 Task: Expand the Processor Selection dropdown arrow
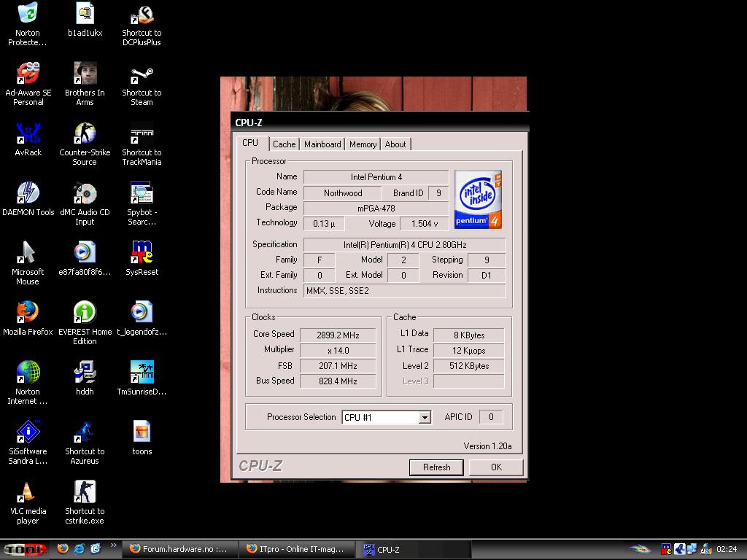425,418
